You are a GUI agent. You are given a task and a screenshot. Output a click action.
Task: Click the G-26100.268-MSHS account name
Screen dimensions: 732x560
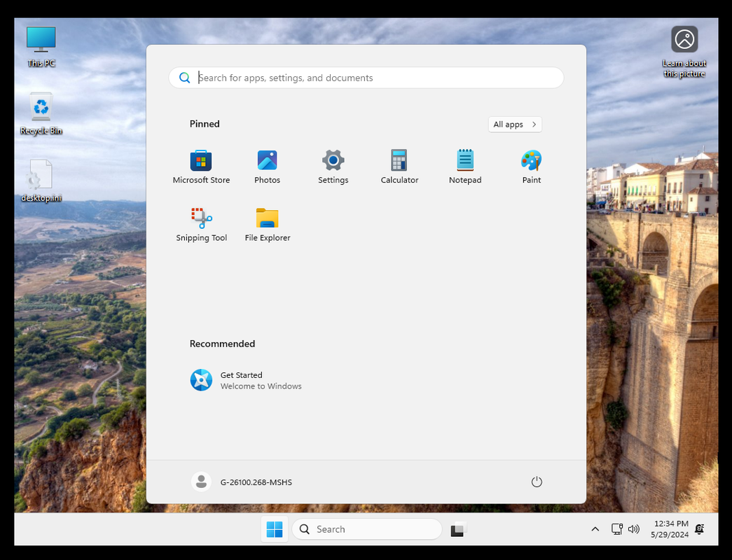(256, 482)
